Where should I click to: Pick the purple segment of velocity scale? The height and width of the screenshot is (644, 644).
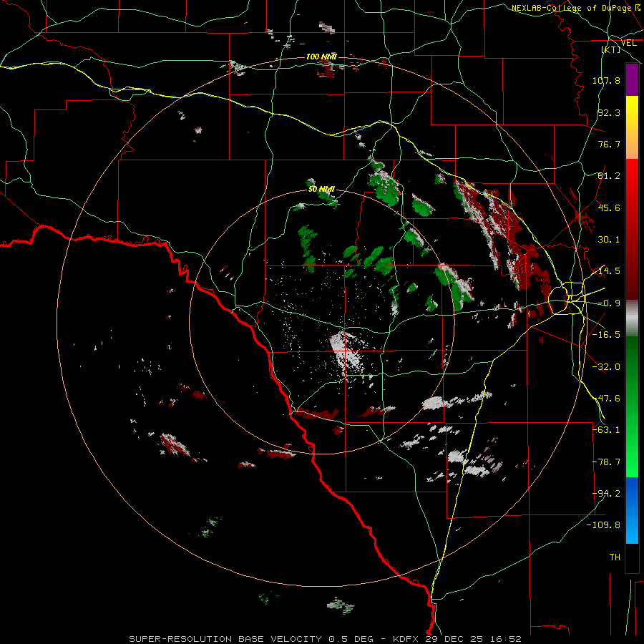[x=632, y=79]
